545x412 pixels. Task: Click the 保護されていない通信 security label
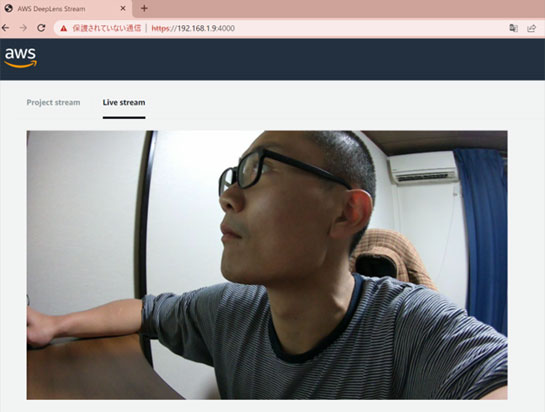click(107, 28)
